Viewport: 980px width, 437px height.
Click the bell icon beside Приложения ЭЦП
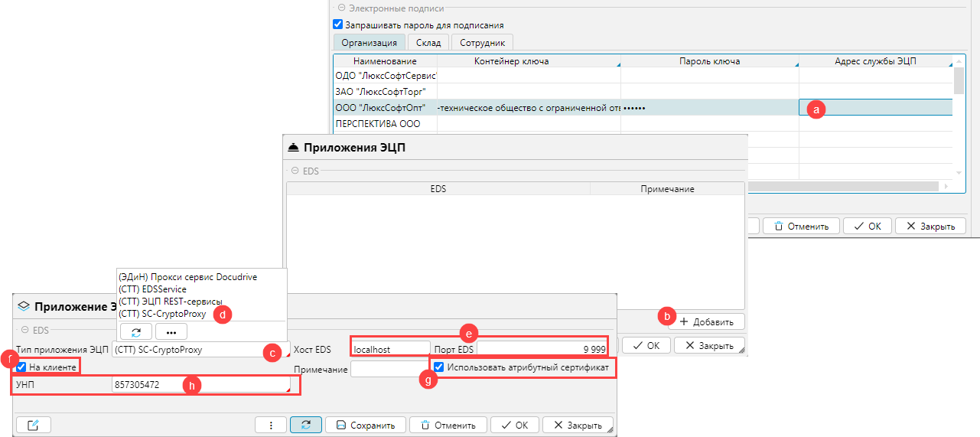(292, 148)
